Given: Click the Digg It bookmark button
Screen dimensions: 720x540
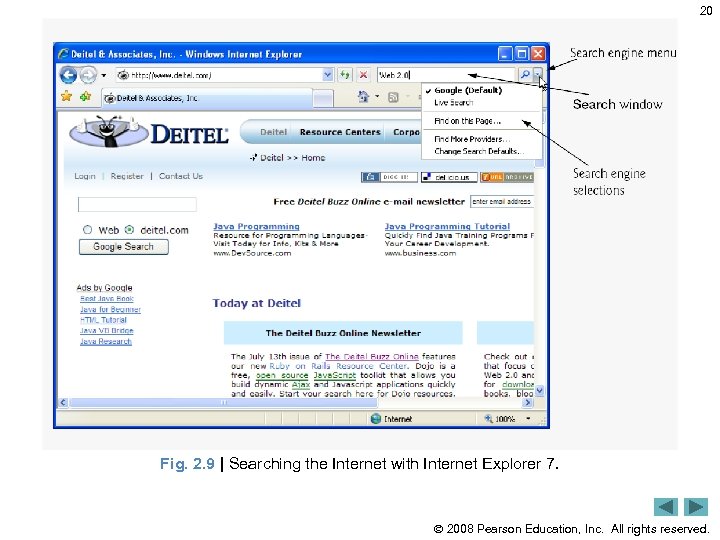Looking at the screenshot, I should [x=389, y=177].
